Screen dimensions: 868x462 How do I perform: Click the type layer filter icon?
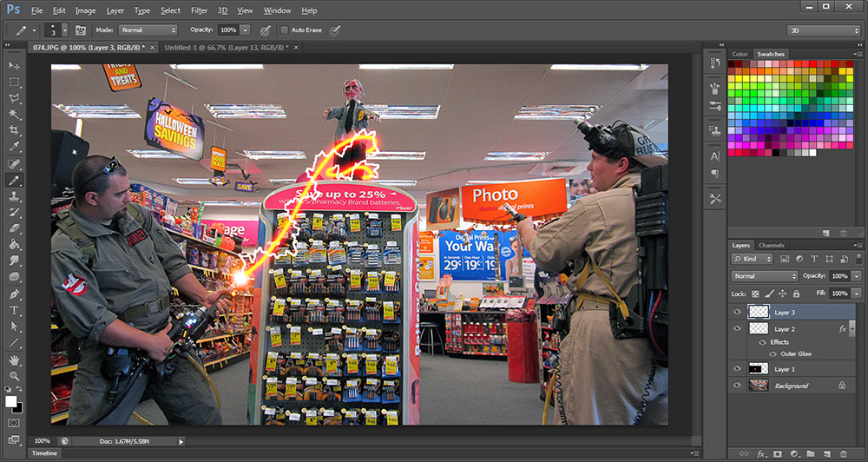click(x=814, y=259)
